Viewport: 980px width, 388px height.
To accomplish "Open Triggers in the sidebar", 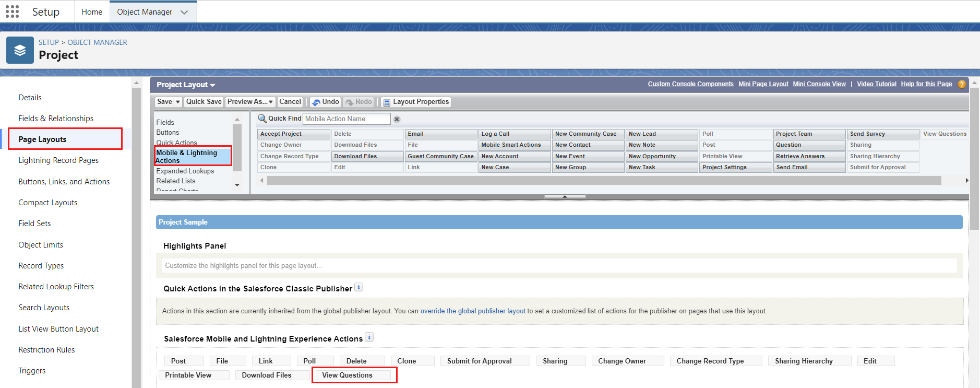I will click(32, 371).
